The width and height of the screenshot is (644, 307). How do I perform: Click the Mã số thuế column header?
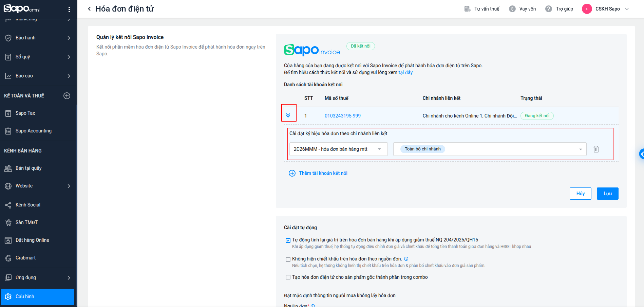(x=337, y=98)
